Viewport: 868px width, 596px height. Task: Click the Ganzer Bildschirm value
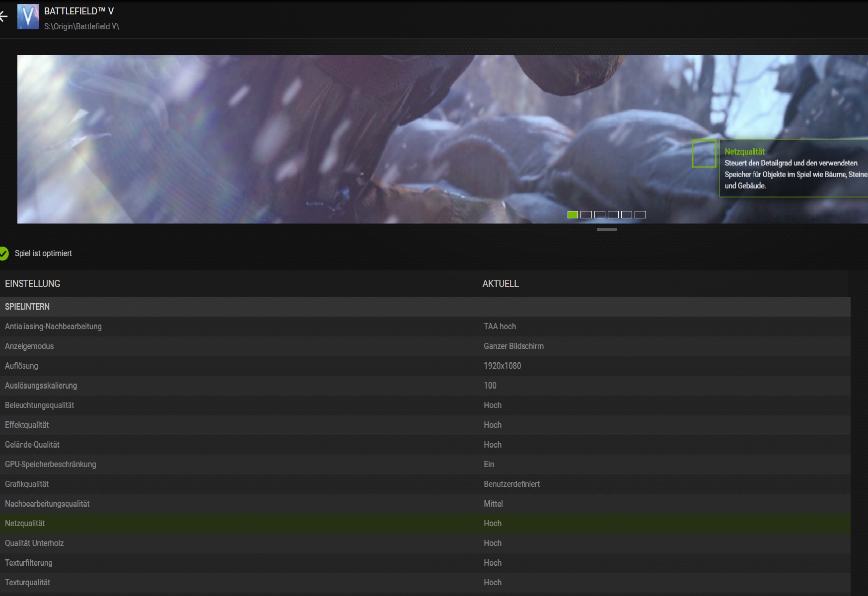[x=514, y=346]
